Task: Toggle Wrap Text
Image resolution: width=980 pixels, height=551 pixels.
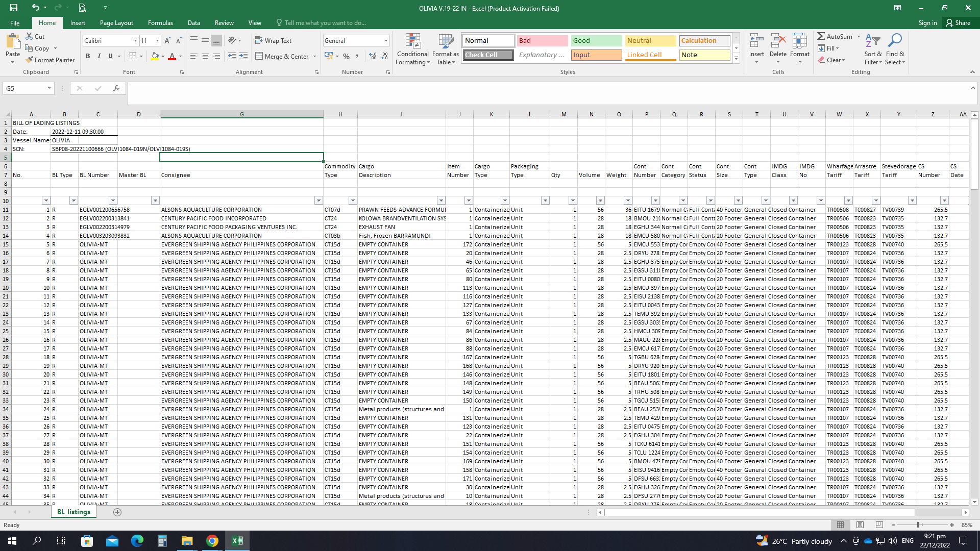Action: (x=273, y=40)
